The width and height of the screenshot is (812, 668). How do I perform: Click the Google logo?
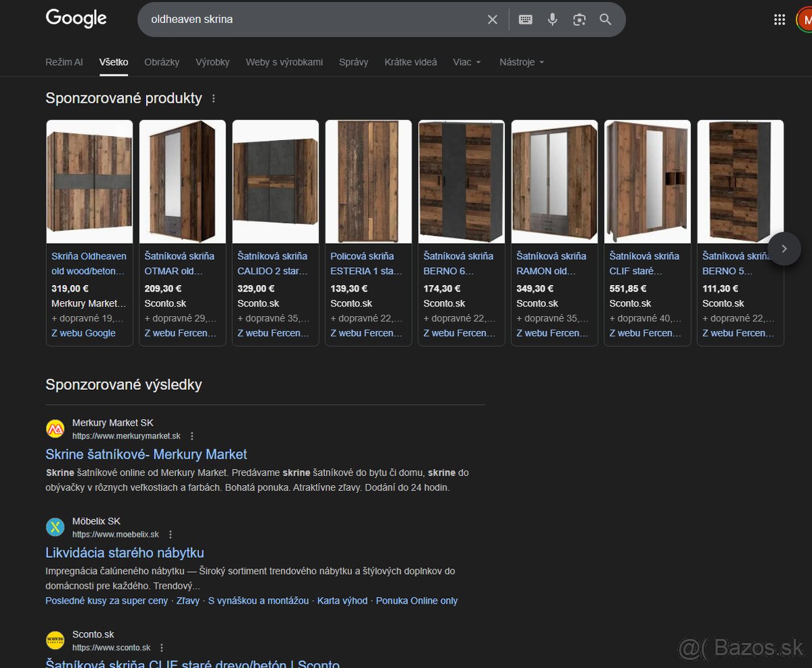(76, 18)
